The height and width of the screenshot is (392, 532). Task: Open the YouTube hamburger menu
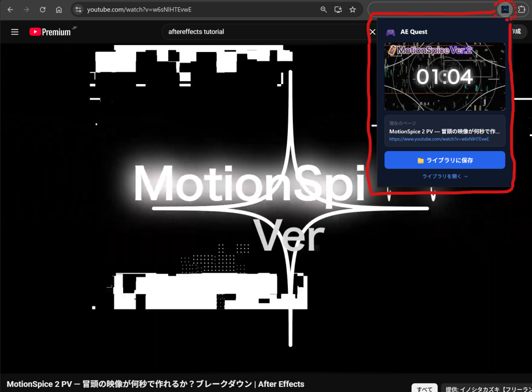click(15, 31)
